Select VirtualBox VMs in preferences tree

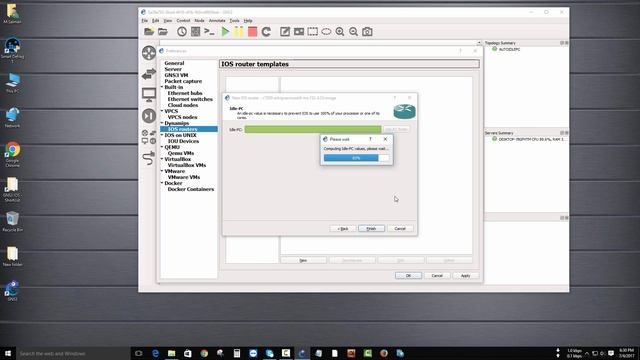[x=187, y=165]
